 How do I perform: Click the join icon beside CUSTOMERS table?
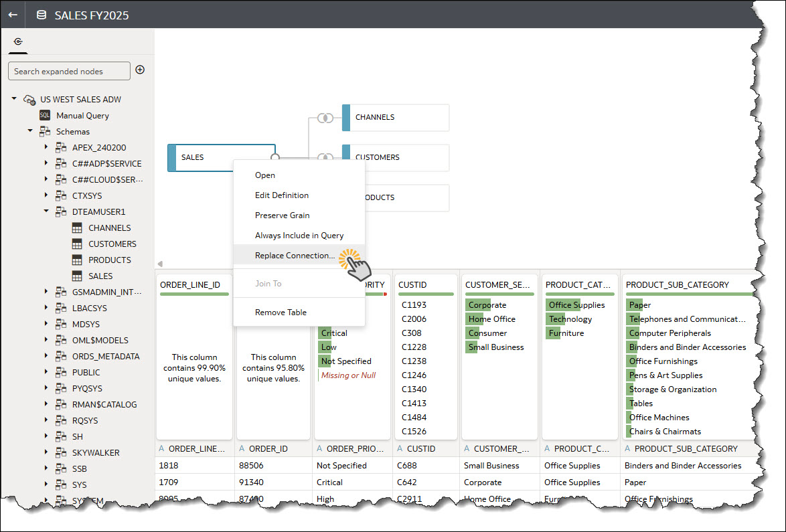click(x=325, y=157)
